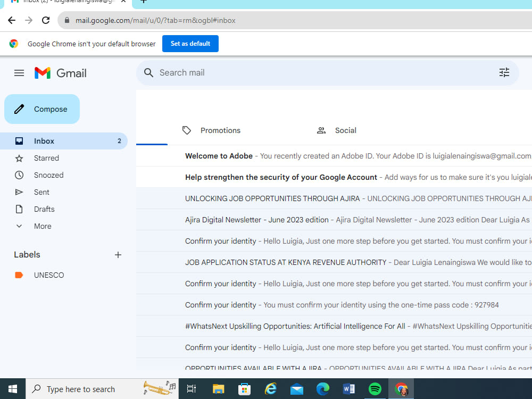Switch to Promotions tab

click(211, 130)
